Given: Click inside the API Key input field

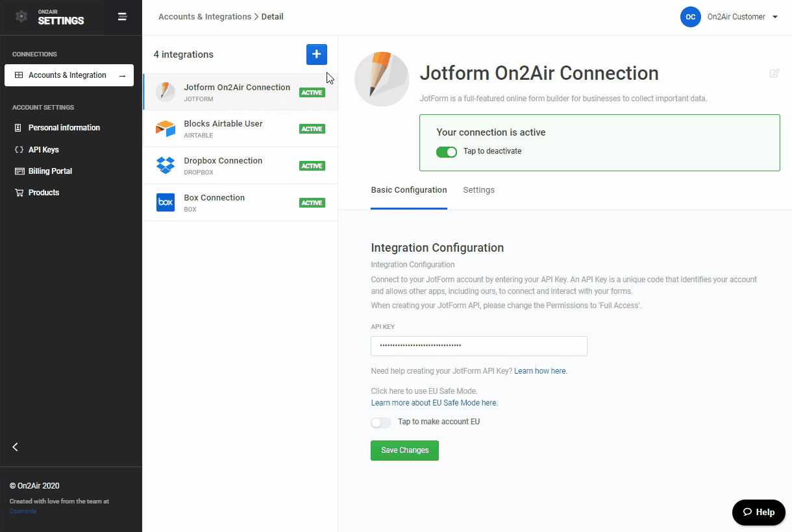Looking at the screenshot, I should coord(478,346).
